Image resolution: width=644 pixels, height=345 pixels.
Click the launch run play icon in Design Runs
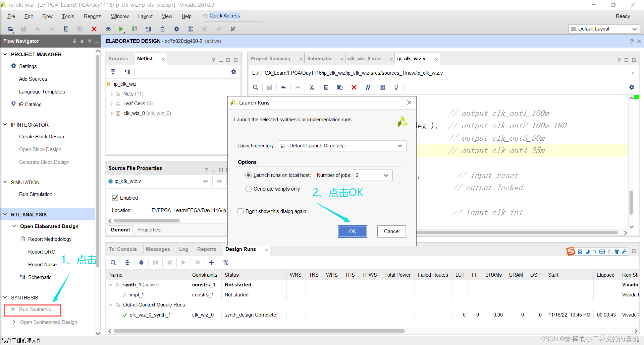click(x=183, y=263)
